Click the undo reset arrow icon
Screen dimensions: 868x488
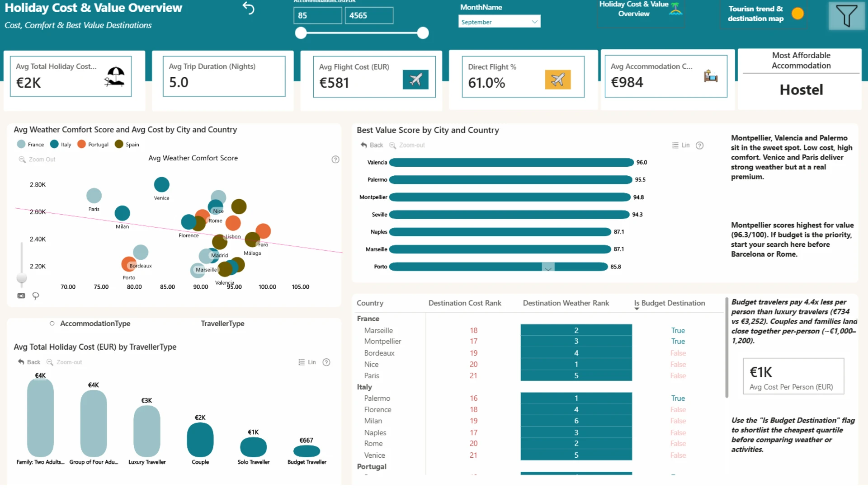249,8
